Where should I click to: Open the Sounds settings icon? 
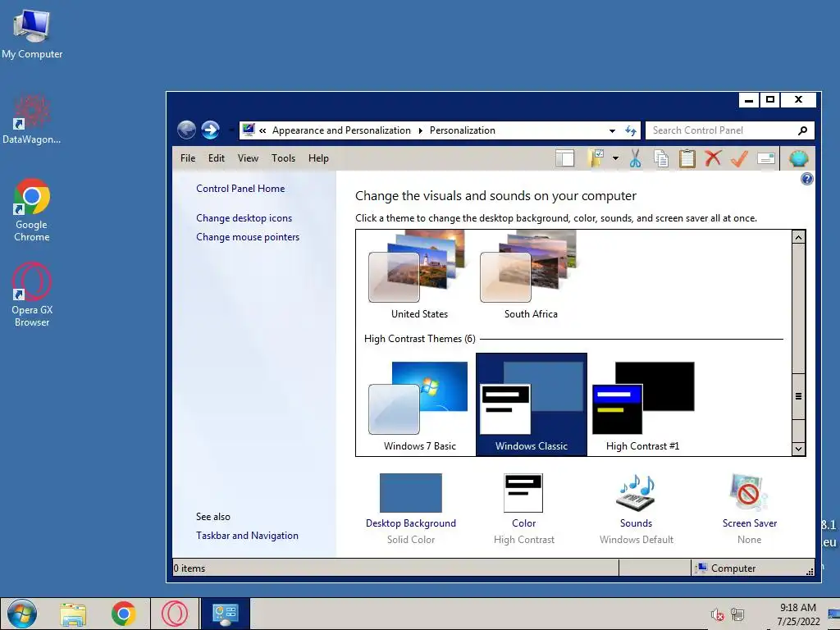pyautogui.click(x=636, y=493)
